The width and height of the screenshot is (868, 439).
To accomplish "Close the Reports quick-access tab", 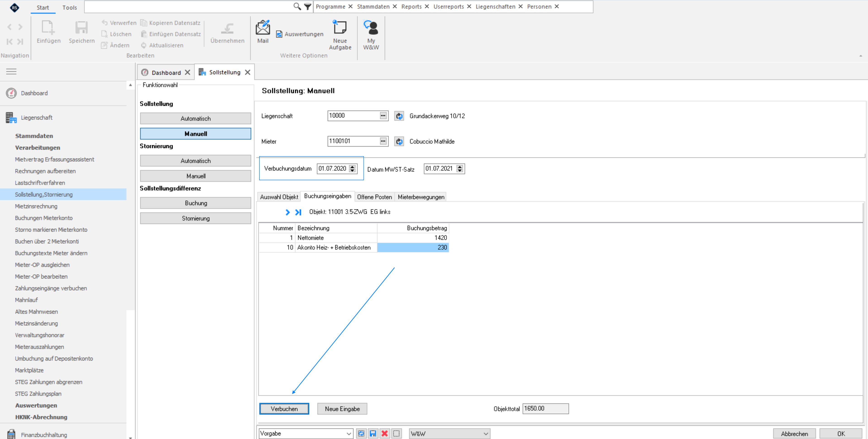I will (x=427, y=6).
